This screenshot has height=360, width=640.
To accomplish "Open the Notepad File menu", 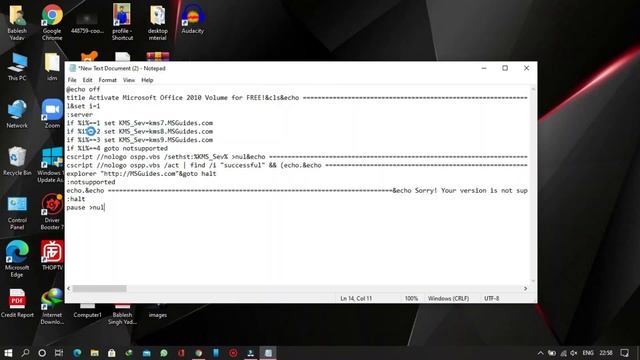I will (72, 80).
